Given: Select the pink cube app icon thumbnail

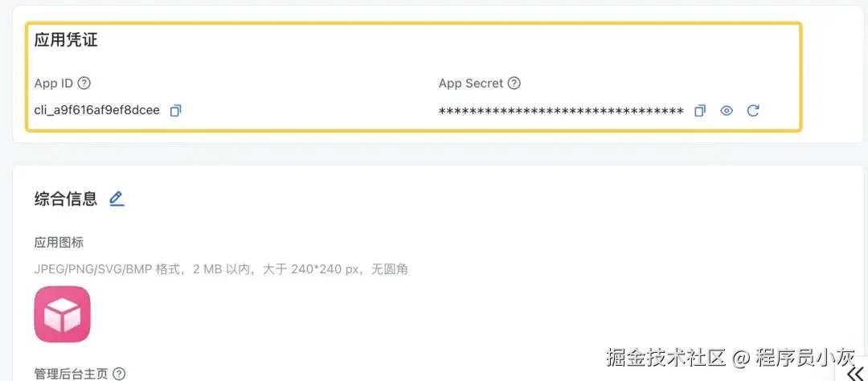Looking at the screenshot, I should click(x=62, y=314).
